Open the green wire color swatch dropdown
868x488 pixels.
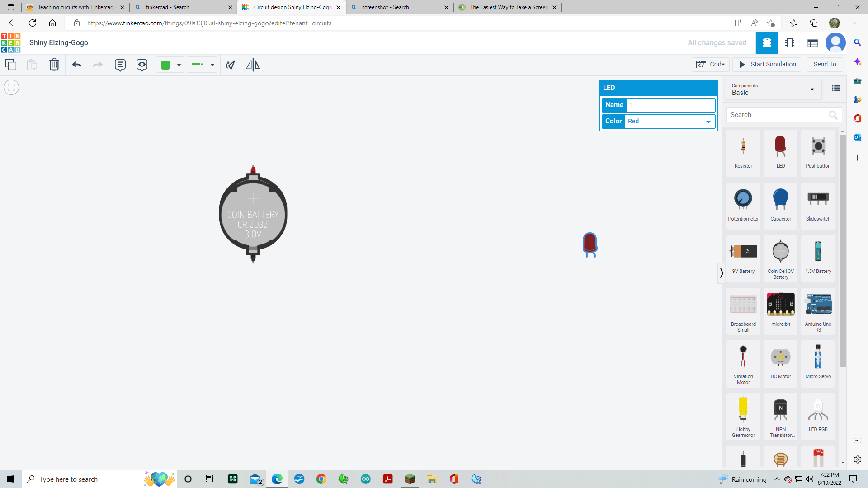pos(170,65)
